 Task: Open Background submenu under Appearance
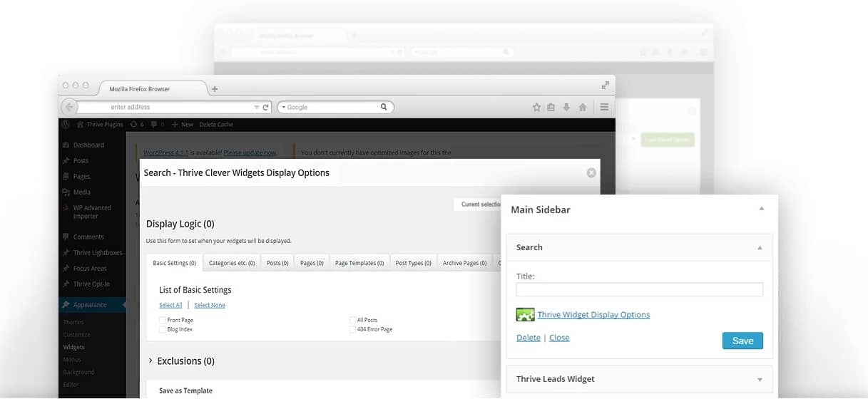coord(78,372)
